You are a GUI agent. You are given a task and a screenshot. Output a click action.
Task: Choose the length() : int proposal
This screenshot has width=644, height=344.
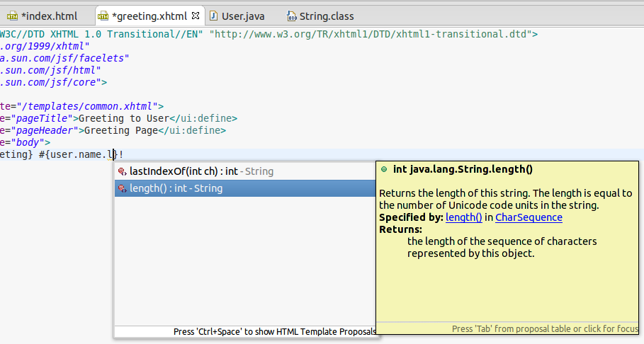click(x=176, y=188)
